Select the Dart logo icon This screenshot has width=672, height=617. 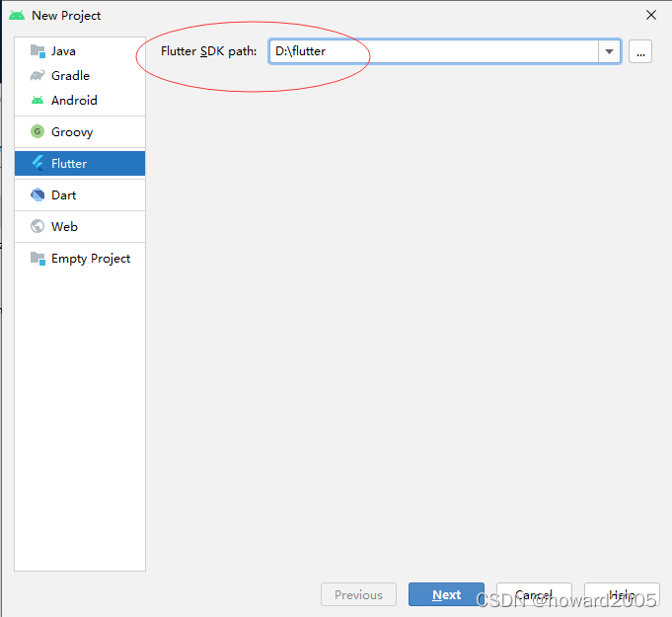pos(37,194)
